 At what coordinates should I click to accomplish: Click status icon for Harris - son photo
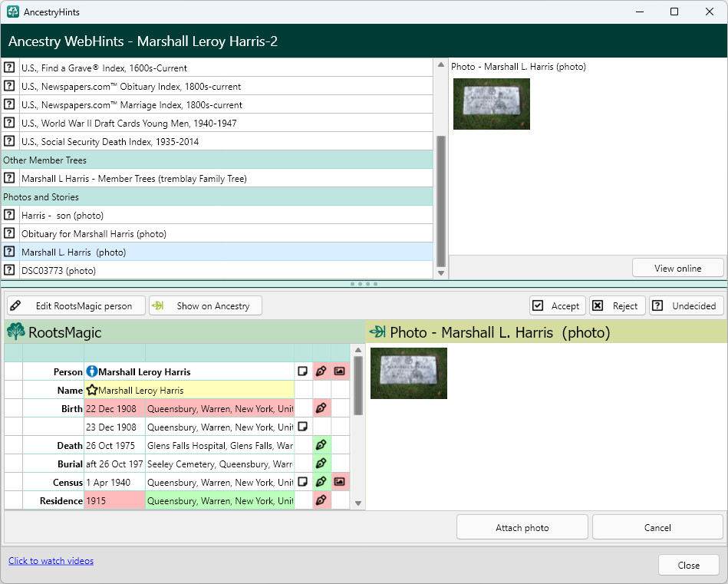[9, 215]
